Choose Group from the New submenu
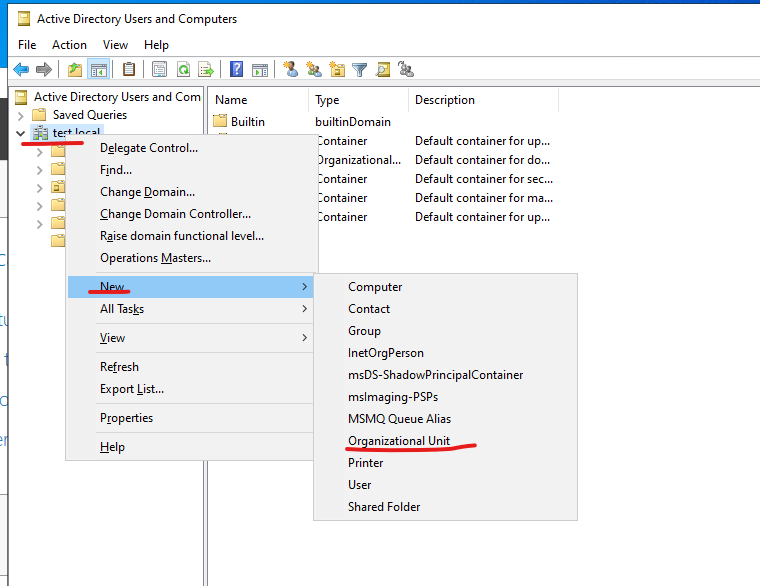The height and width of the screenshot is (586, 760). point(445,331)
